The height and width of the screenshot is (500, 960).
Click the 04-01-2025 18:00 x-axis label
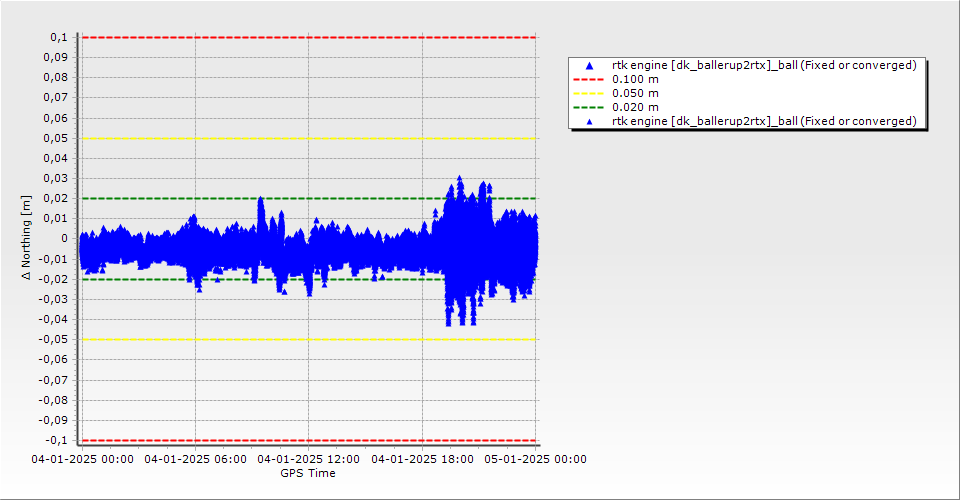pos(422,460)
